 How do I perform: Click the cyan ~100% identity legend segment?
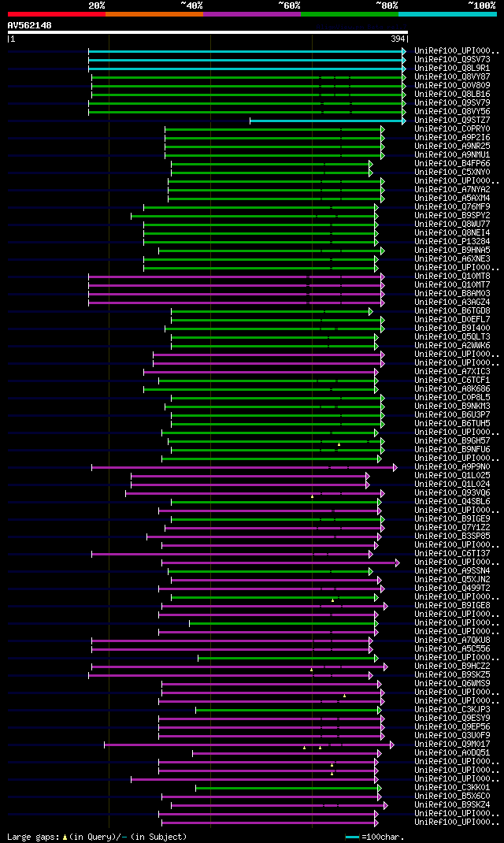point(447,14)
